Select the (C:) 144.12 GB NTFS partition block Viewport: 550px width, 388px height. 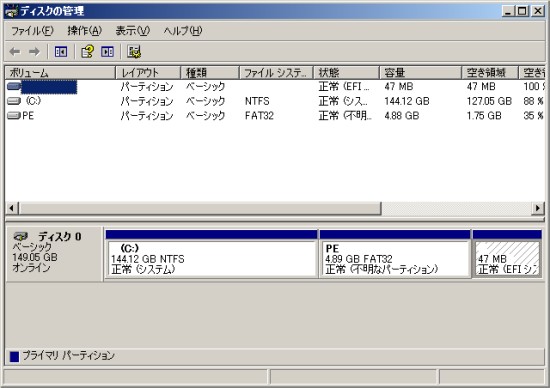212,254
